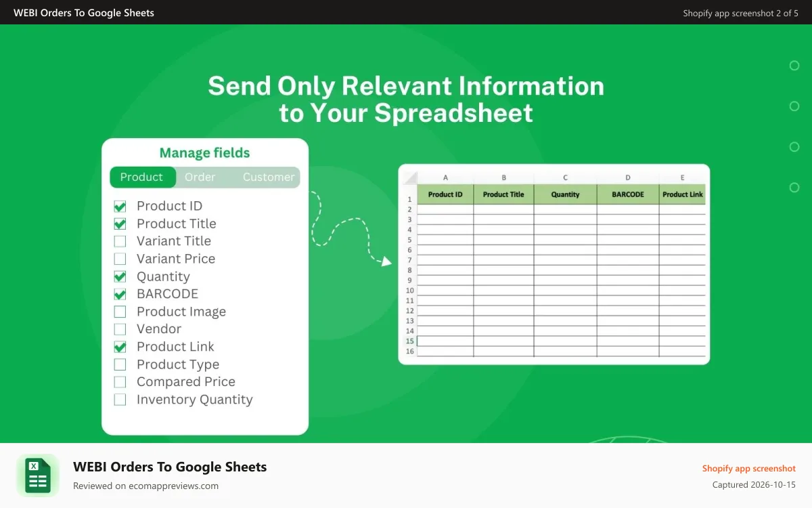Click the 'Quantity' spreadsheet header cell
This screenshot has height=508, width=812.
[x=565, y=194]
